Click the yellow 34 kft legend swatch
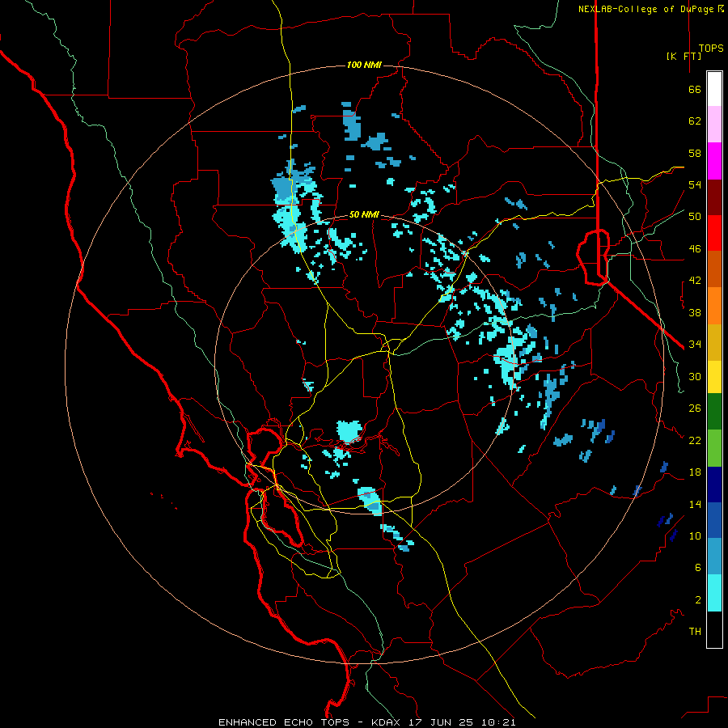 click(714, 377)
